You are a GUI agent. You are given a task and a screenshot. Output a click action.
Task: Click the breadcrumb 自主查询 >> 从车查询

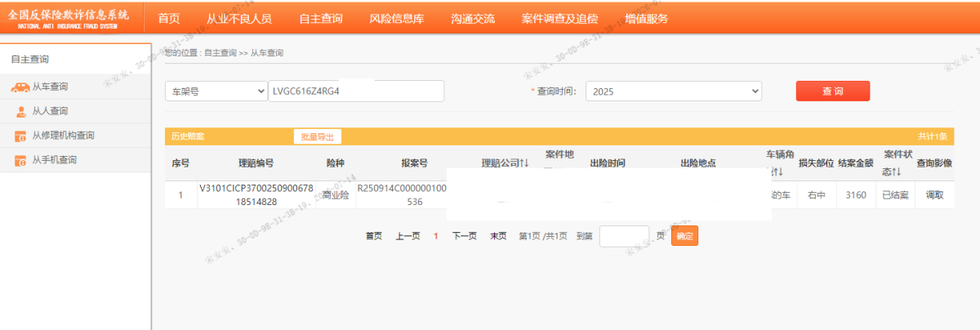tap(243, 52)
